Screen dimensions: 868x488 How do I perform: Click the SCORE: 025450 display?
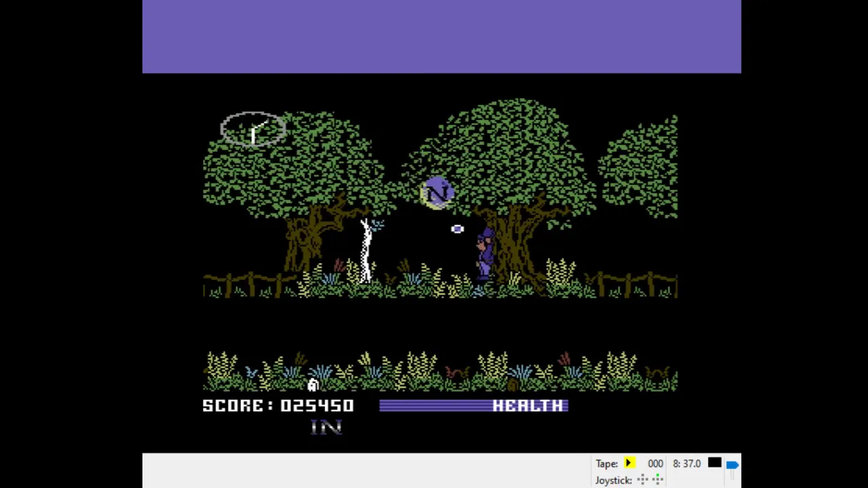tap(278, 405)
